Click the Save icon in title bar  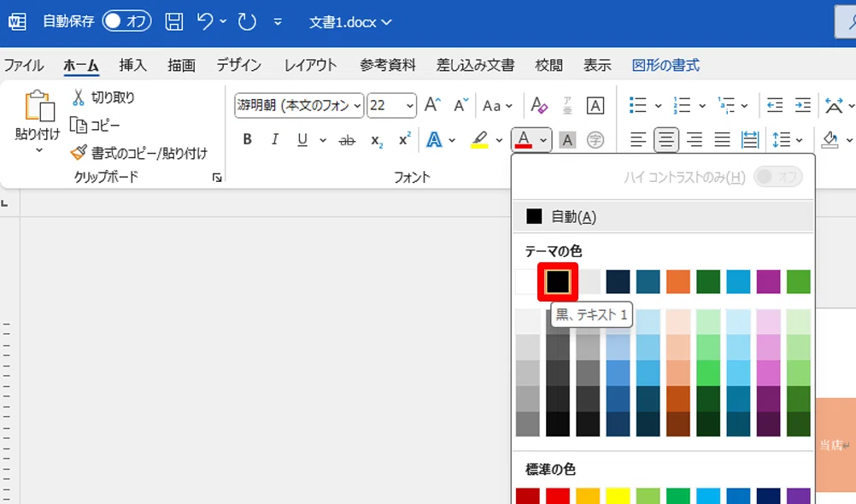173,22
